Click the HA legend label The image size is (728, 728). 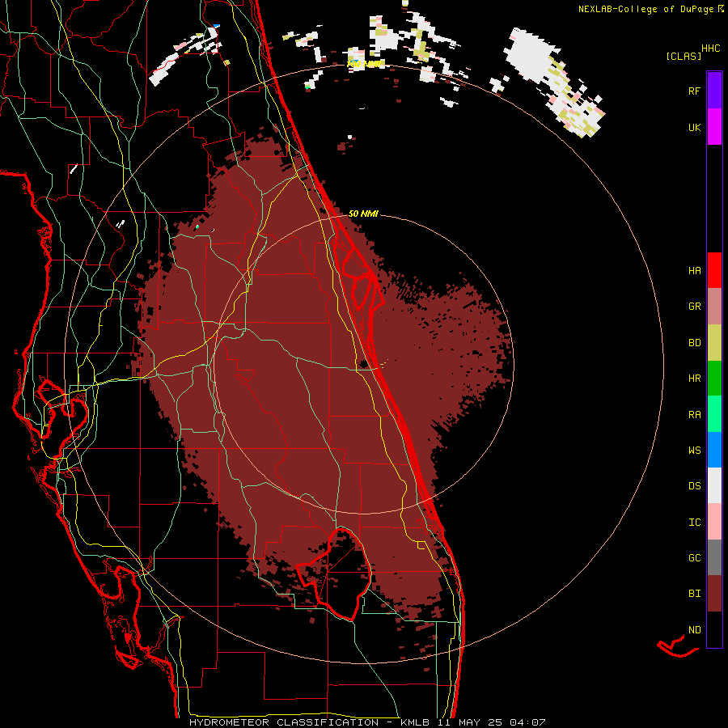694,271
